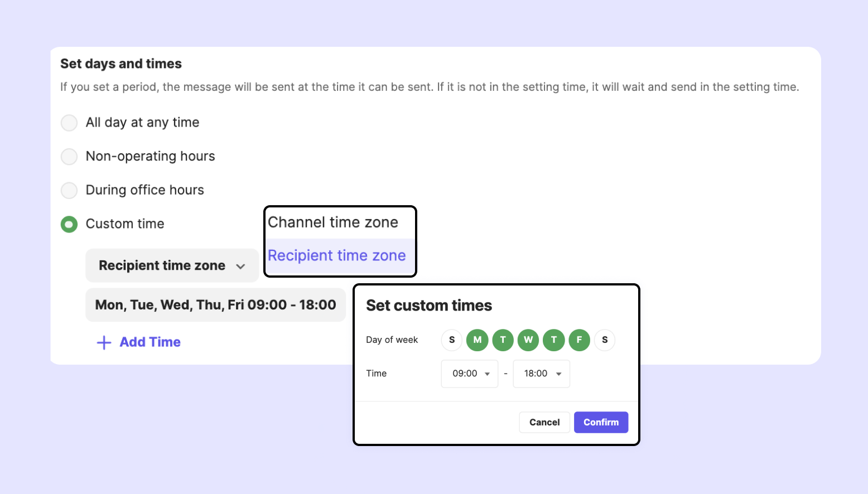Select During office hours option

pyautogui.click(x=69, y=191)
